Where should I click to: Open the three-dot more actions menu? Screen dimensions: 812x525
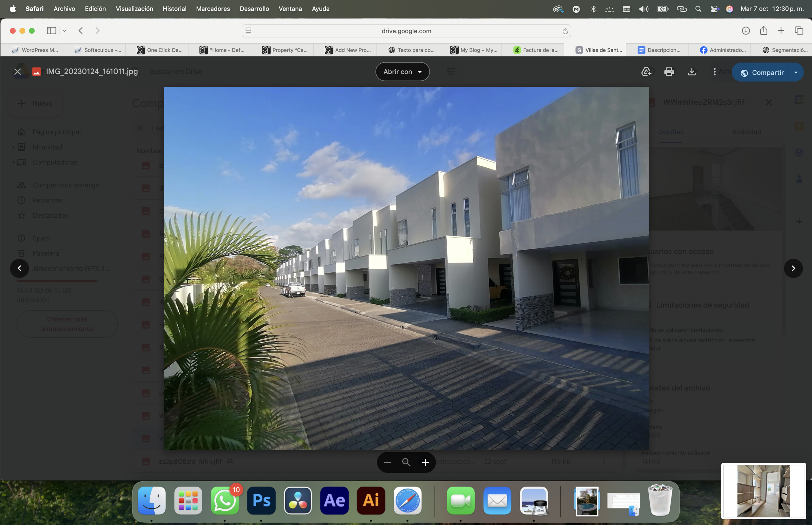(714, 72)
